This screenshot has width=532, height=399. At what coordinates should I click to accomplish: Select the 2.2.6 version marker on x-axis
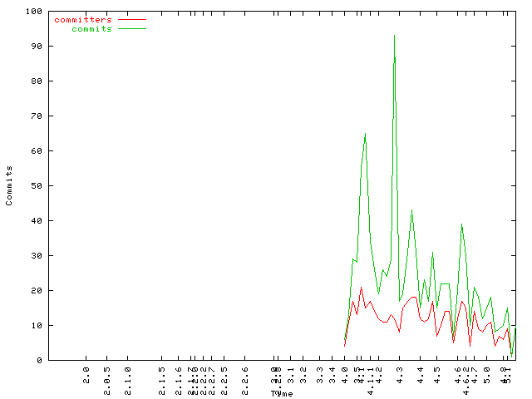(x=244, y=377)
